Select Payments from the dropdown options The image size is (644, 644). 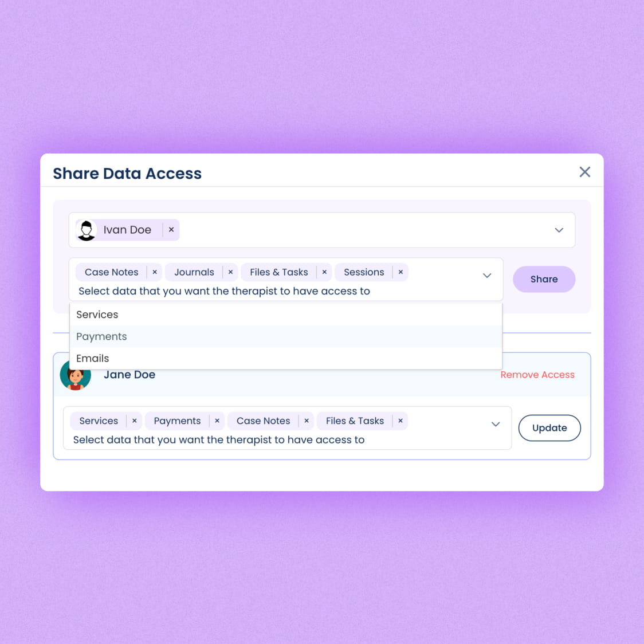click(101, 336)
